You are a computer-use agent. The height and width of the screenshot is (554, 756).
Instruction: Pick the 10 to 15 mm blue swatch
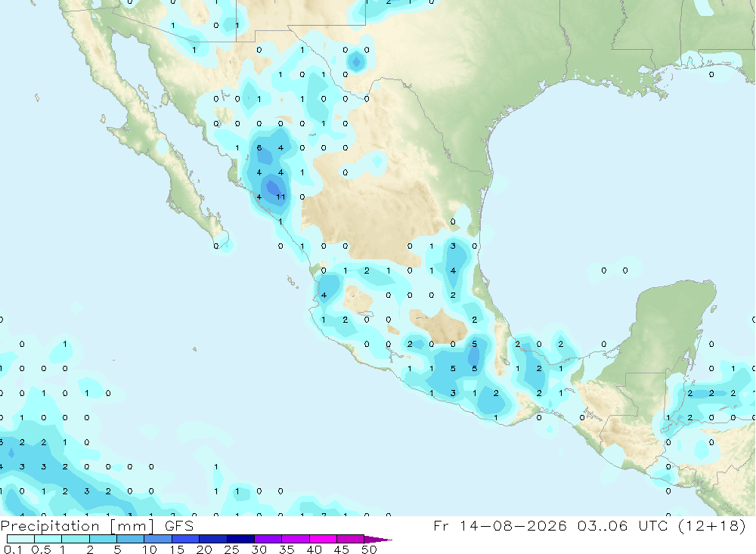[158, 539]
